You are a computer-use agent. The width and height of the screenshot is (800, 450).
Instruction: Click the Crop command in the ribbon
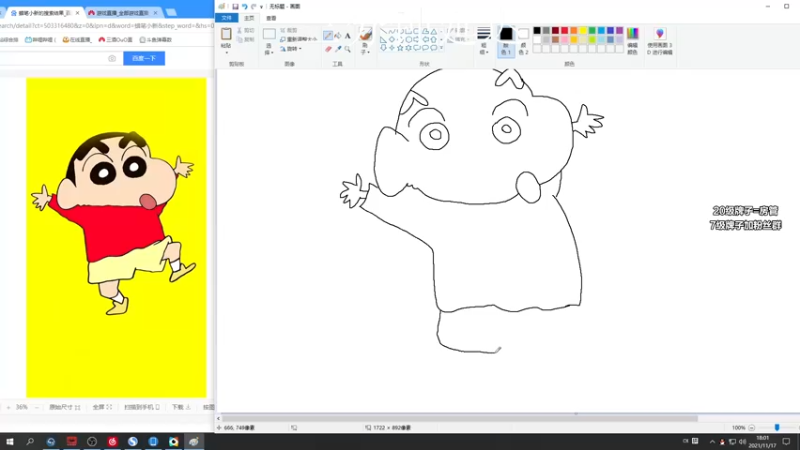[289, 31]
